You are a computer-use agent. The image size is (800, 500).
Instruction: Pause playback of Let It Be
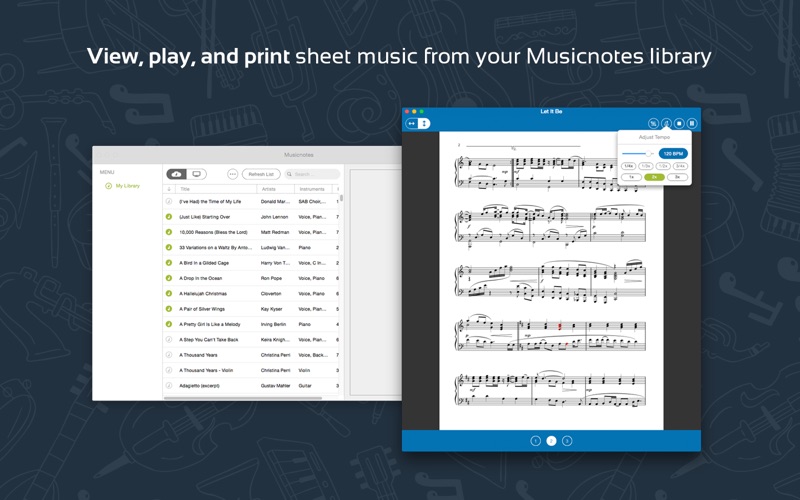[692, 123]
